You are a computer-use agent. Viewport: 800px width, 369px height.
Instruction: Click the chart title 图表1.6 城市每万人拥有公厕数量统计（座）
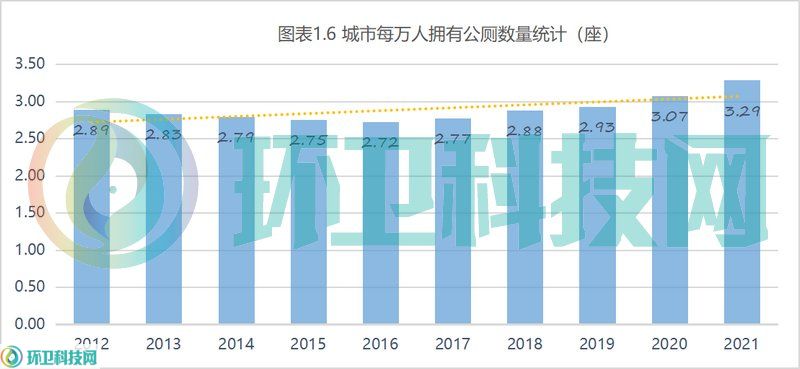click(443, 35)
